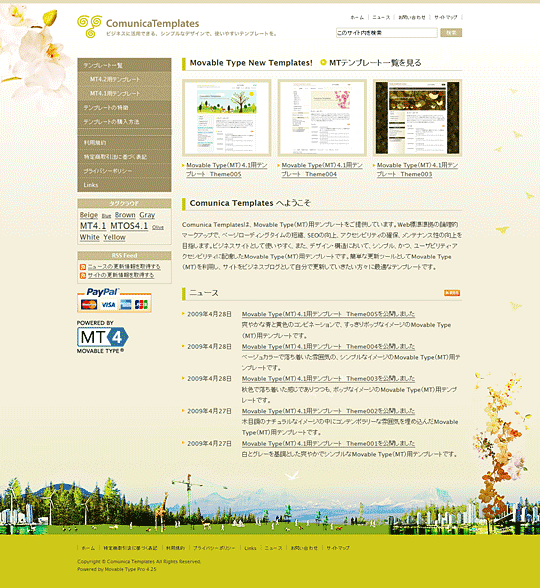540x588 pixels.
Task: Open the ニュースの更新情報を取得する feed link
Action: tap(124, 267)
